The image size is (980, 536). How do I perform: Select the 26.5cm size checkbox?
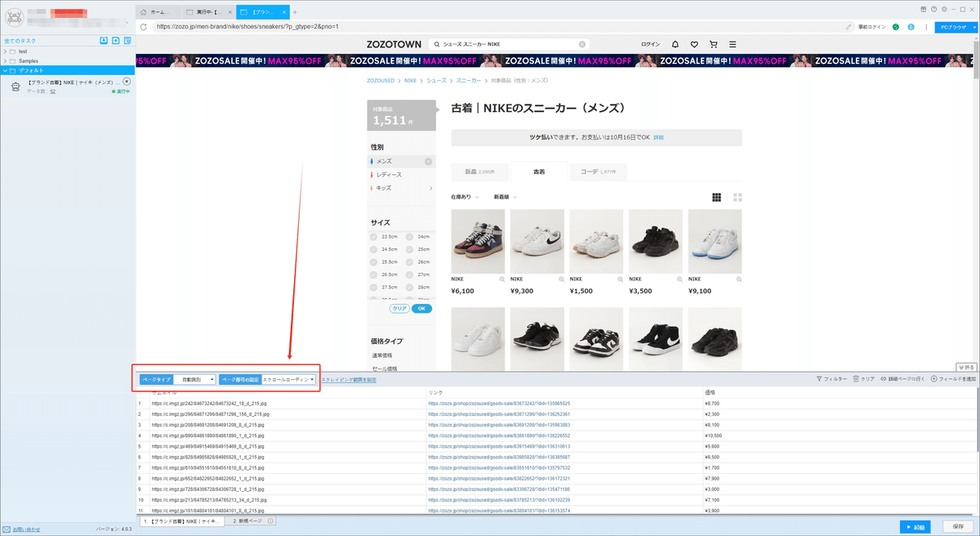pyautogui.click(x=374, y=275)
